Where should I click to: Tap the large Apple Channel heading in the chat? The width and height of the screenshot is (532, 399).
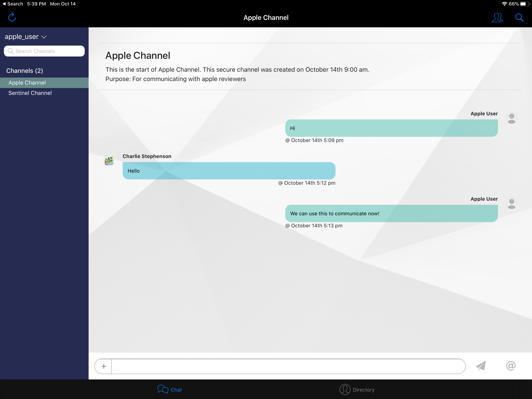click(138, 56)
